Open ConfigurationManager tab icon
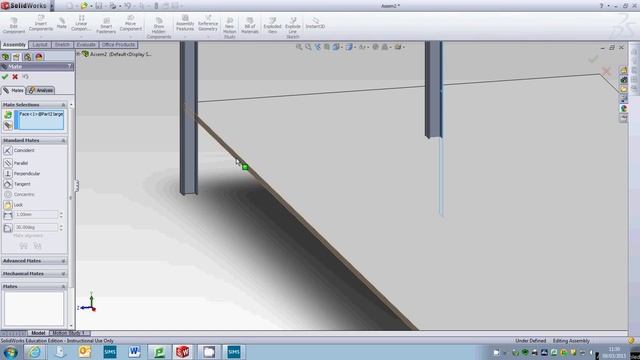 coord(27,57)
